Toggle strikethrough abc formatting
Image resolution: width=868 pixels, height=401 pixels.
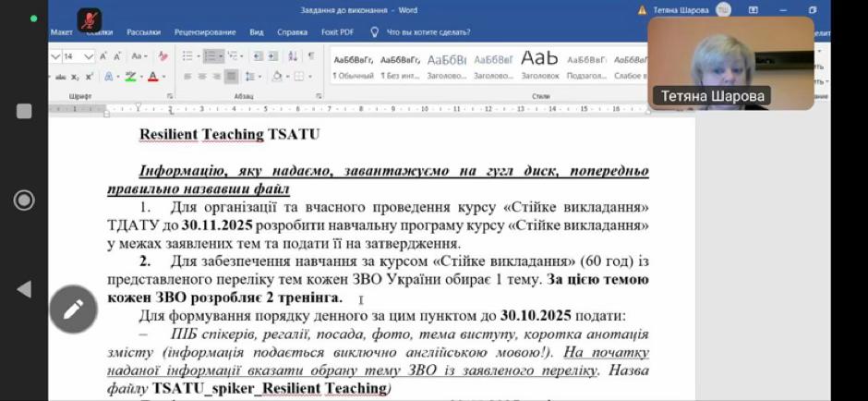click(x=61, y=77)
